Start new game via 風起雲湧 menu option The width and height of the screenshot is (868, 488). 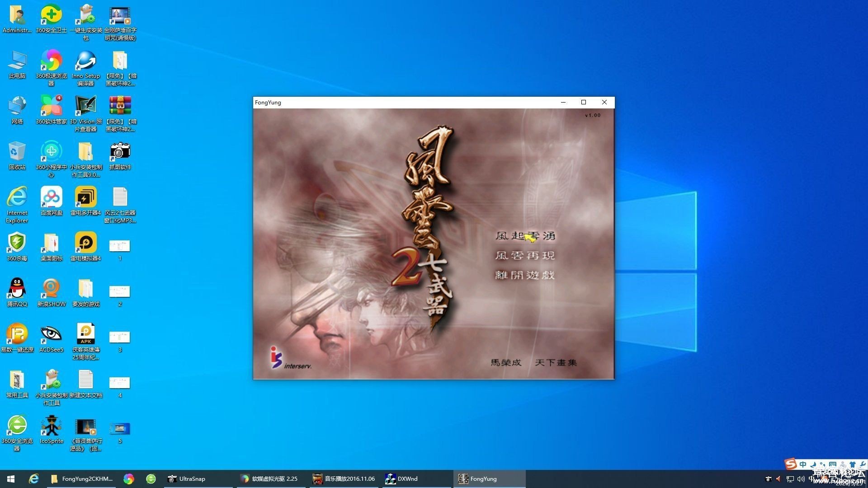point(525,236)
